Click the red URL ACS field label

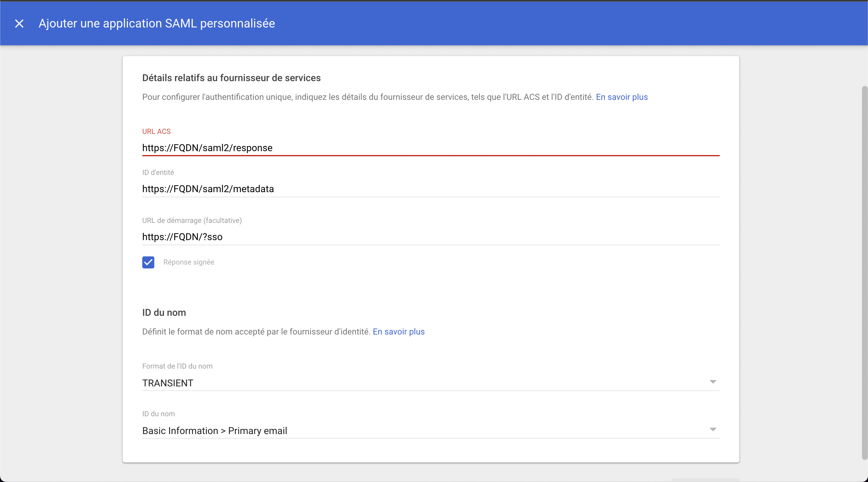coord(156,132)
